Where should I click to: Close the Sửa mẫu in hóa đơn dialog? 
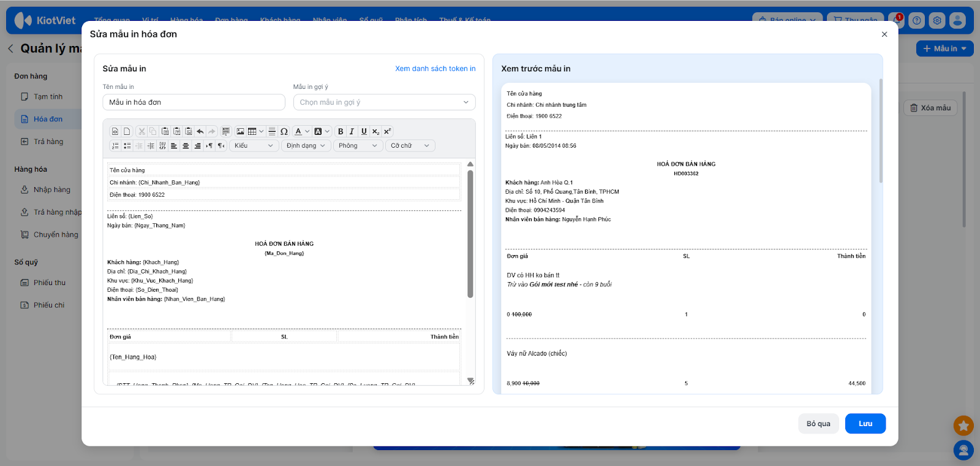click(x=884, y=34)
